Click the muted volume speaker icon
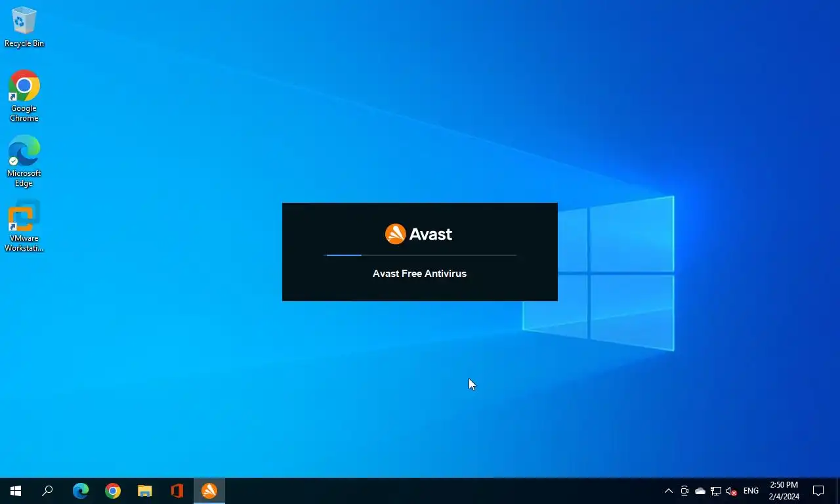The image size is (840, 504). 732,491
